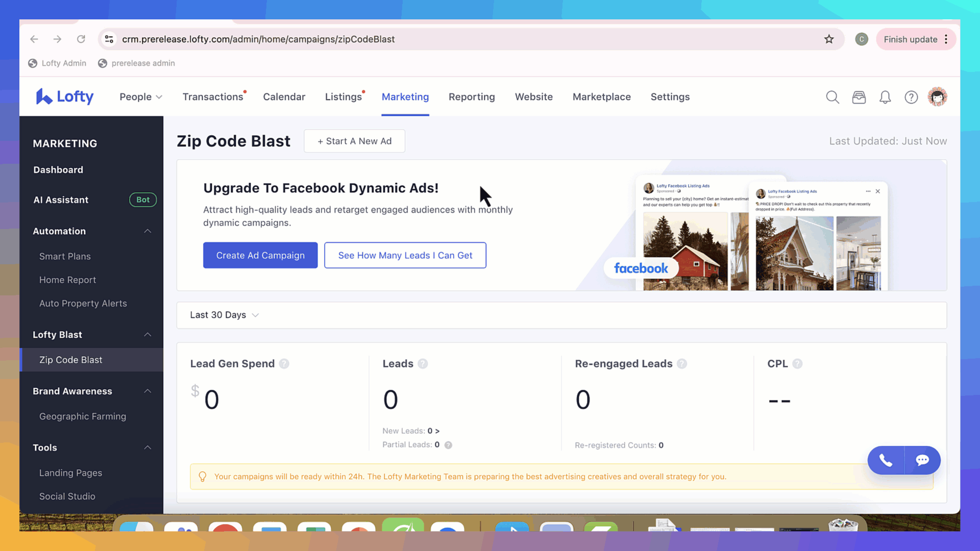
Task: Open the People dropdown
Action: pos(141,97)
